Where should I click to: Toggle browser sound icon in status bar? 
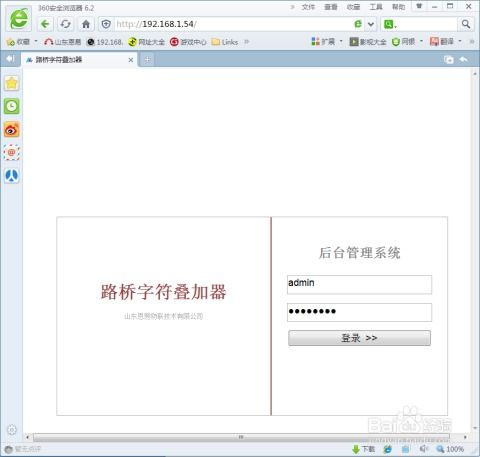tap(424, 449)
